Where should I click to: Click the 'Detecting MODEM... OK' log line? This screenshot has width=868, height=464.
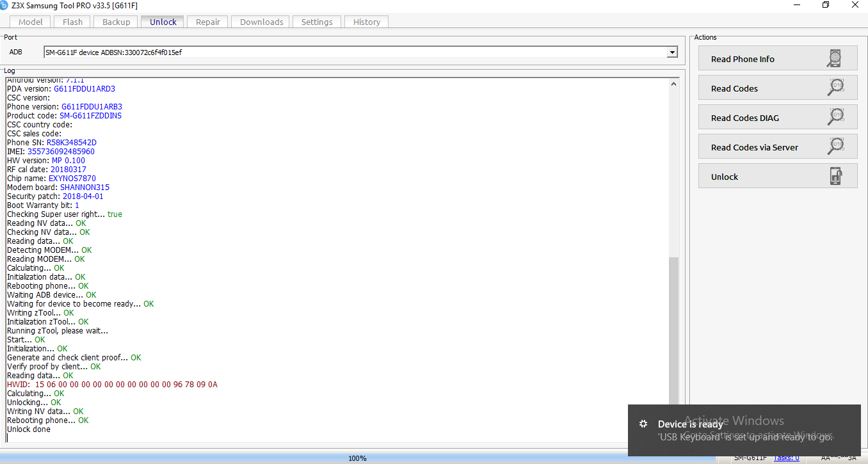(49, 250)
